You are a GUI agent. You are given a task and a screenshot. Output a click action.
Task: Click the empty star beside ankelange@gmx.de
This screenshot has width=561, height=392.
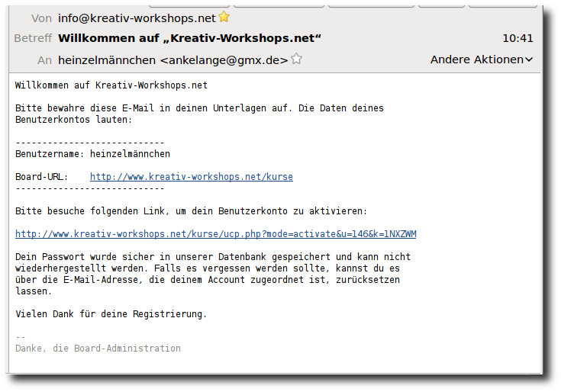(296, 59)
